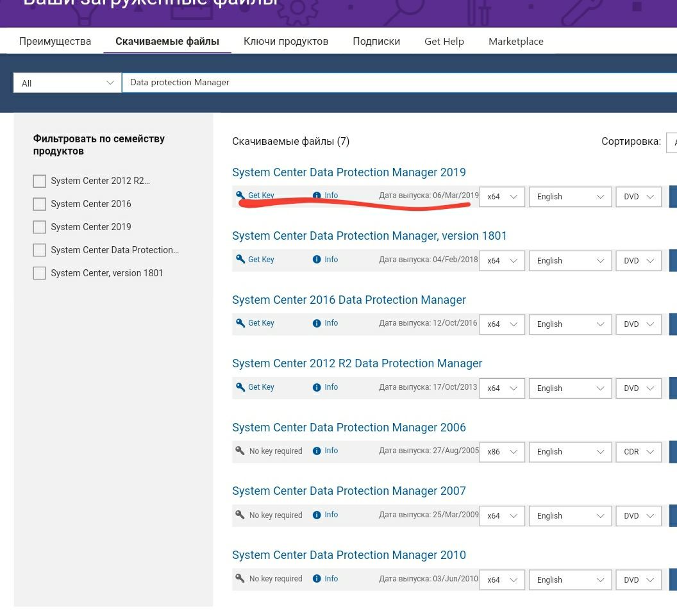This screenshot has width=677, height=616.
Task: Open DVD dropdown for DPM 2010
Action: pos(639,579)
